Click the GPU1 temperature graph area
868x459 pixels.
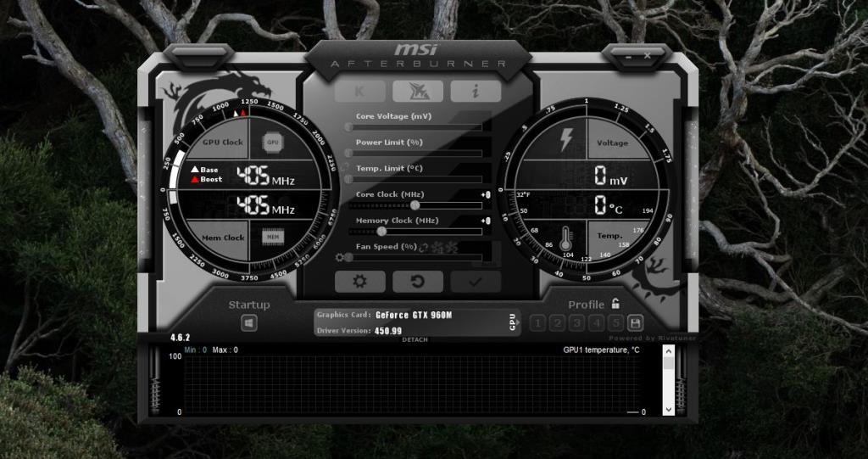click(x=407, y=383)
